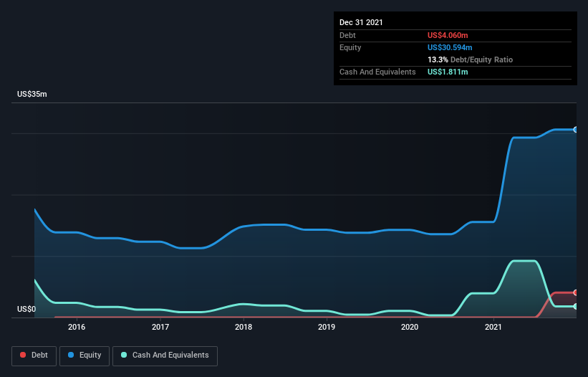Click the 2020 x-axis label
588x377 pixels.
point(410,327)
